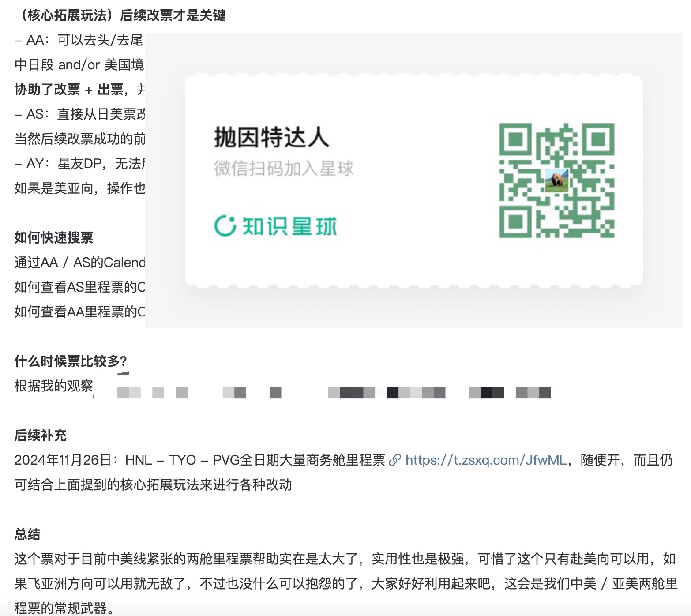Click the line starting – AY:星友DP

79,164
